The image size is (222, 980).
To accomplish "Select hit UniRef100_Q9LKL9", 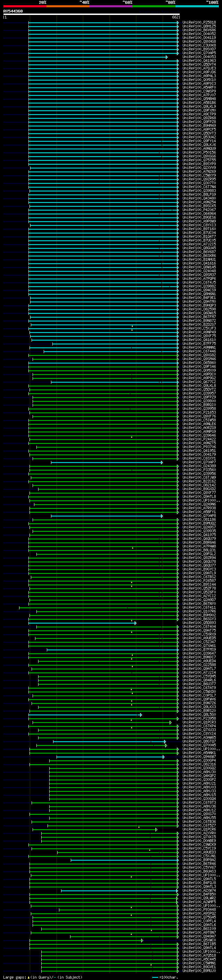I will click(x=199, y=106).
